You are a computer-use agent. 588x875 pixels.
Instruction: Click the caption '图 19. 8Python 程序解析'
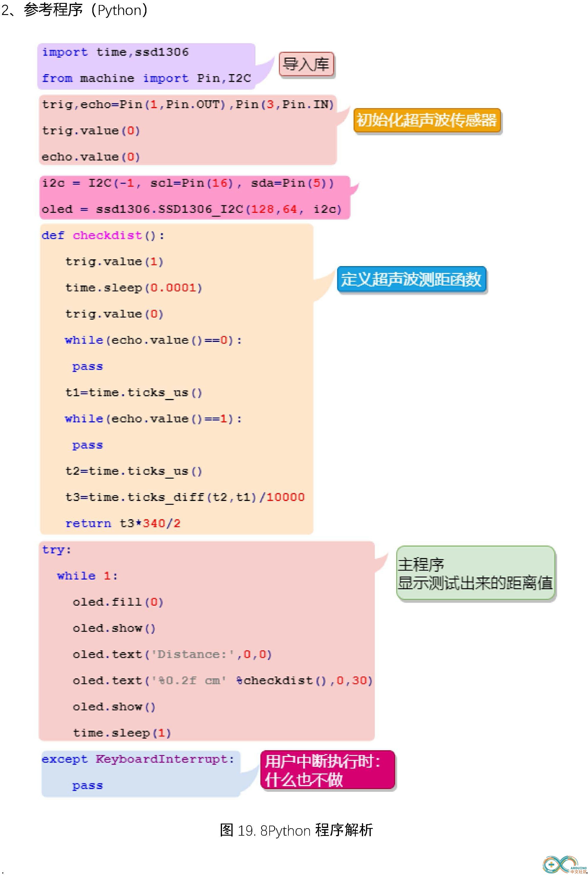(296, 830)
